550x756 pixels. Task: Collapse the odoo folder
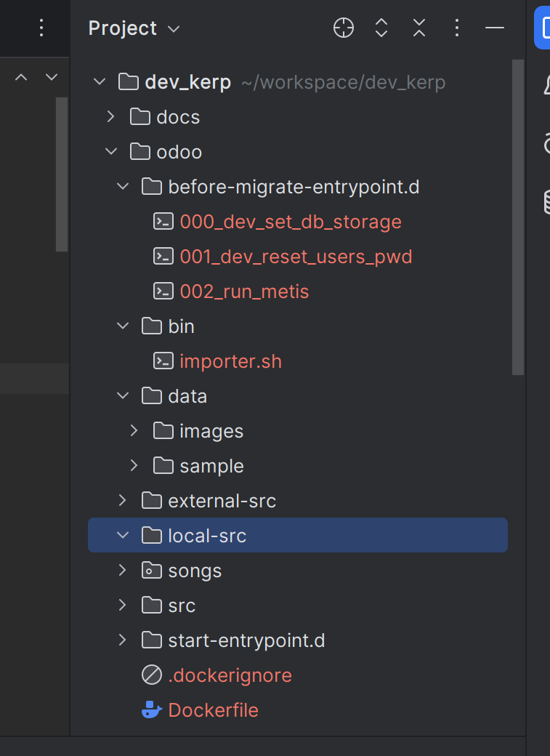110,152
